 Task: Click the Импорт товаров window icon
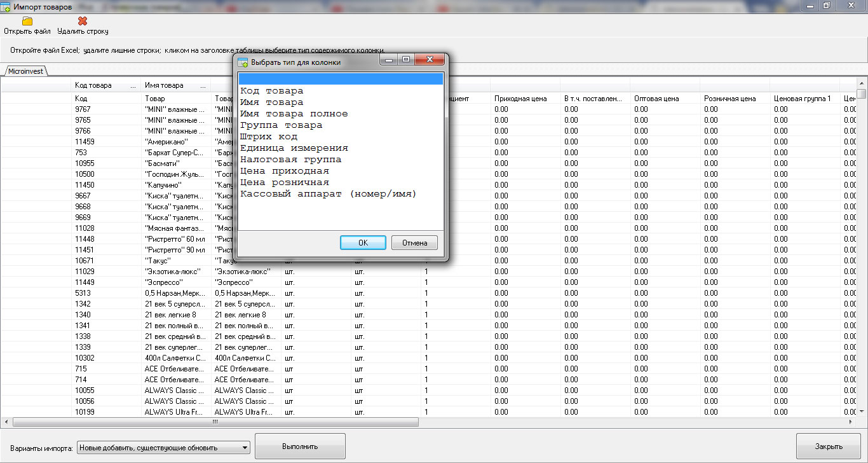coord(6,7)
